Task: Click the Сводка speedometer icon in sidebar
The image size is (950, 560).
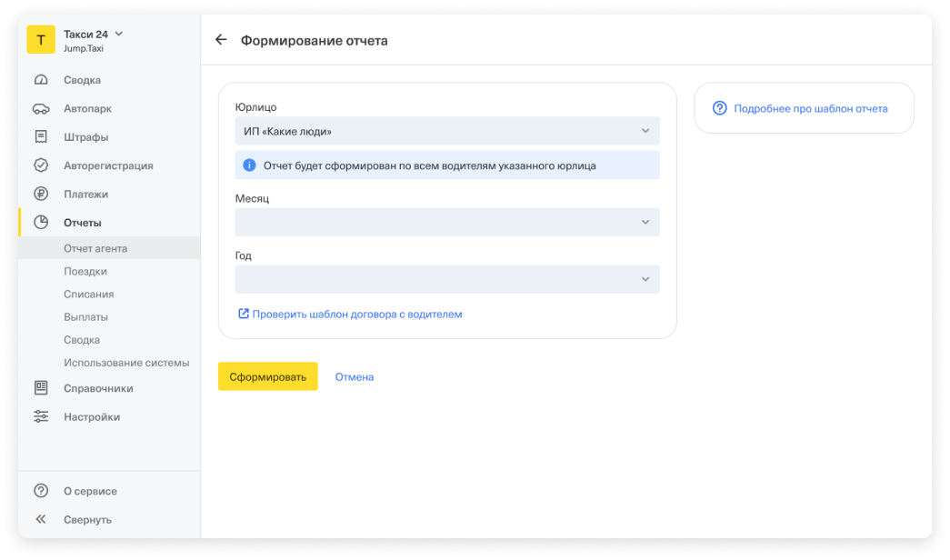Action: pos(41,80)
